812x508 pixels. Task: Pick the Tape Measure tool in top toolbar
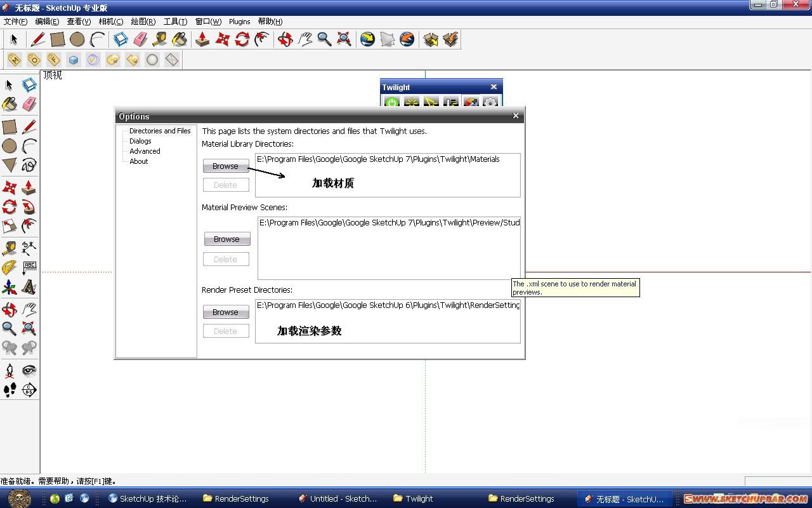click(160, 39)
